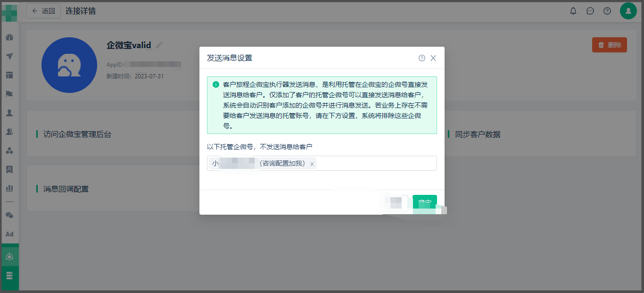Click the label 以下托管企微号，不发送消息给客户
Screen dimensions: 644x293
point(260,147)
